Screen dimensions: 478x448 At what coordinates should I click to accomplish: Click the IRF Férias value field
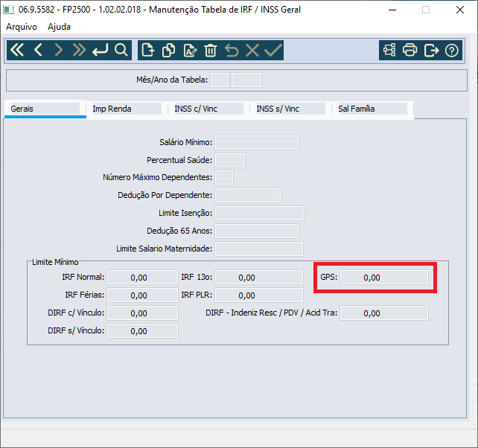coord(142,295)
